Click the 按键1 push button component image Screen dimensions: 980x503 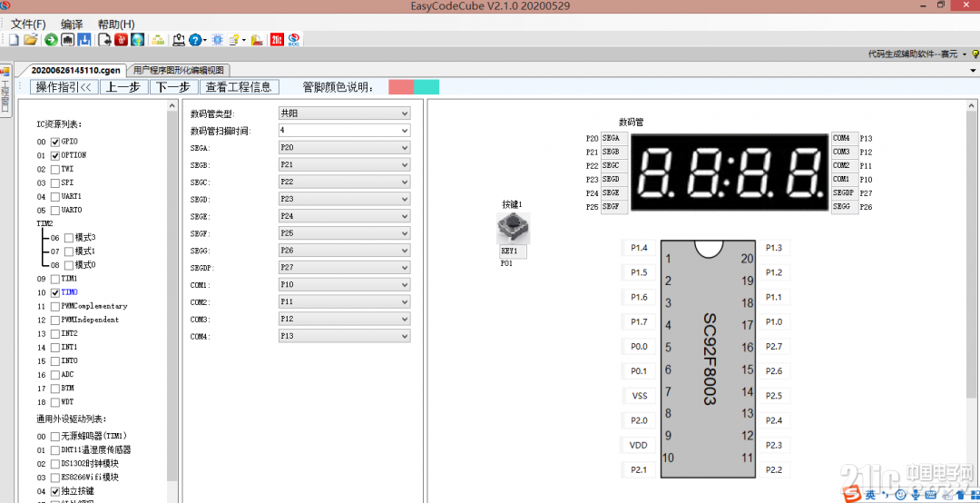(513, 229)
